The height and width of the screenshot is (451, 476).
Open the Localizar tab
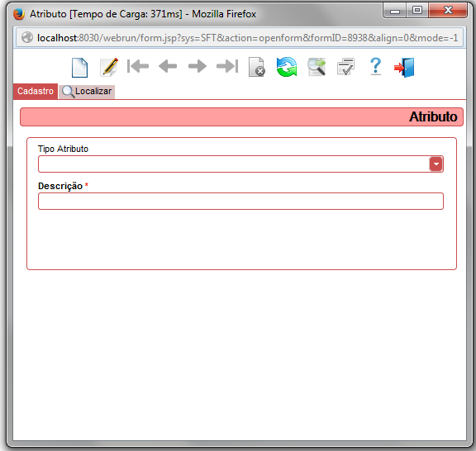pyautogui.click(x=87, y=92)
